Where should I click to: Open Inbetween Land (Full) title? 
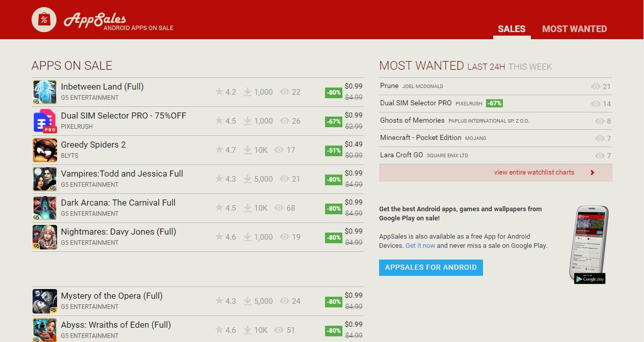tap(102, 87)
